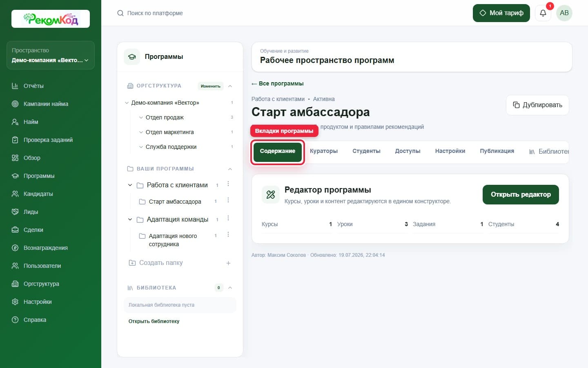Image resolution: width=588 pixels, height=368 pixels.
Task: Collapse the Работа с клиентами folder chevron
Action: pos(130,185)
